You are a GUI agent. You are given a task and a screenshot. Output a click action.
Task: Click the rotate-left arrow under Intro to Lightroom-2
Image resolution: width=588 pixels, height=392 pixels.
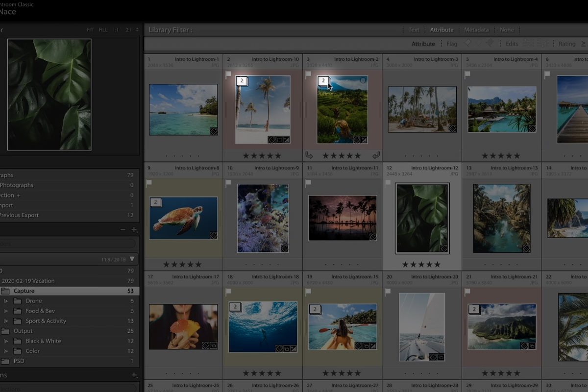309,155
